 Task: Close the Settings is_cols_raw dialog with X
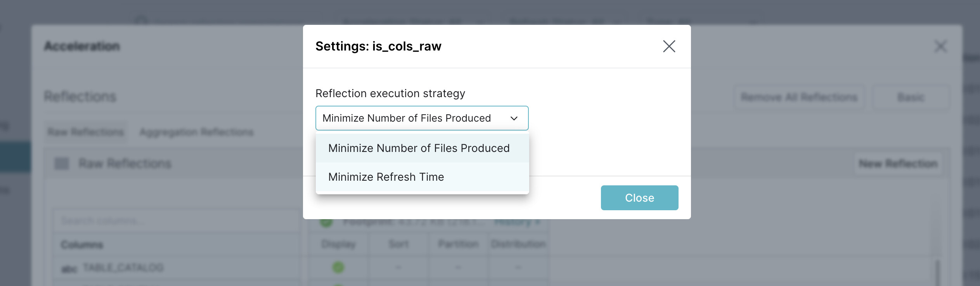pyautogui.click(x=669, y=46)
